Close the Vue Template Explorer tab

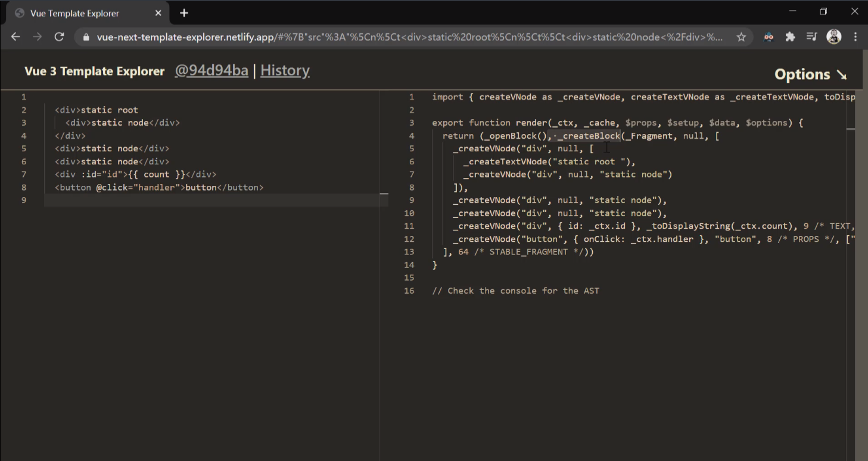pos(158,13)
